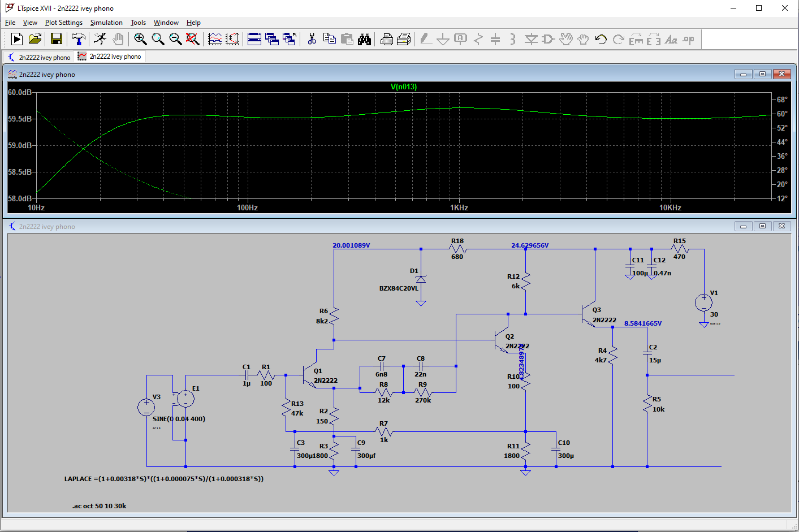Click the Place Resistor icon
This screenshot has width=799, height=532.
click(478, 39)
